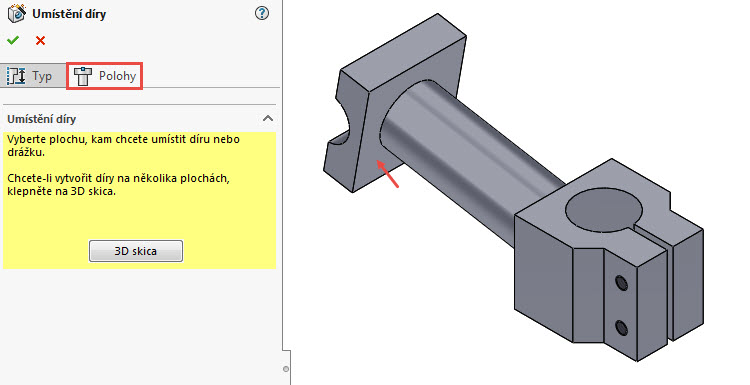Cancel with the red X icon
Viewport: 750px width, 385px height.
pyautogui.click(x=41, y=41)
